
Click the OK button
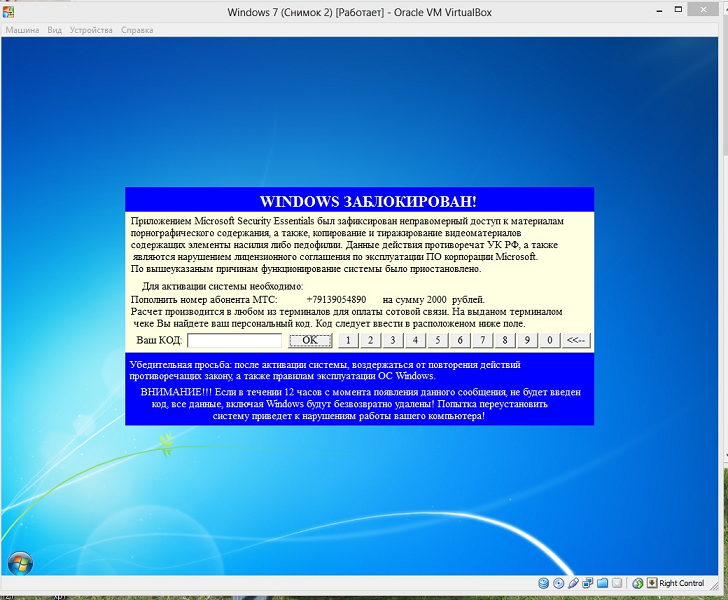coord(310,340)
